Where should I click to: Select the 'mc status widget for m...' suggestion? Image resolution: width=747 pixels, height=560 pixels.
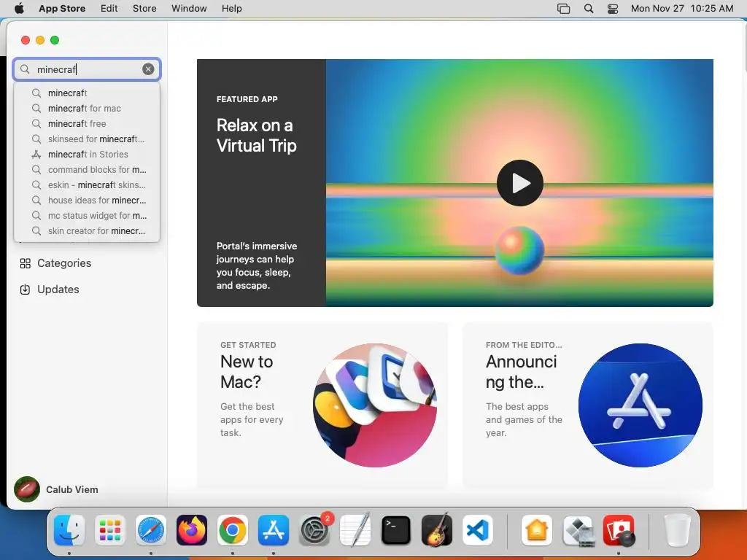click(87, 215)
